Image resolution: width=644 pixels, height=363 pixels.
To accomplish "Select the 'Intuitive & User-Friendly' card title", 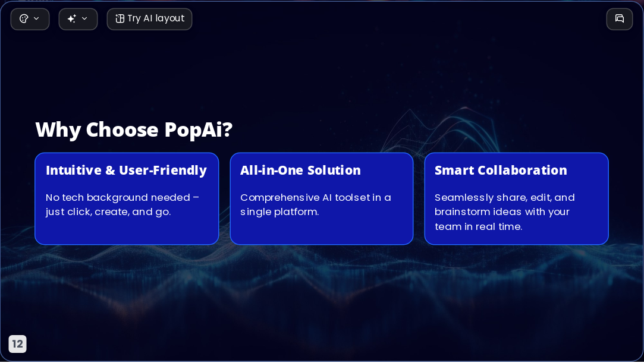I will 126,171.
